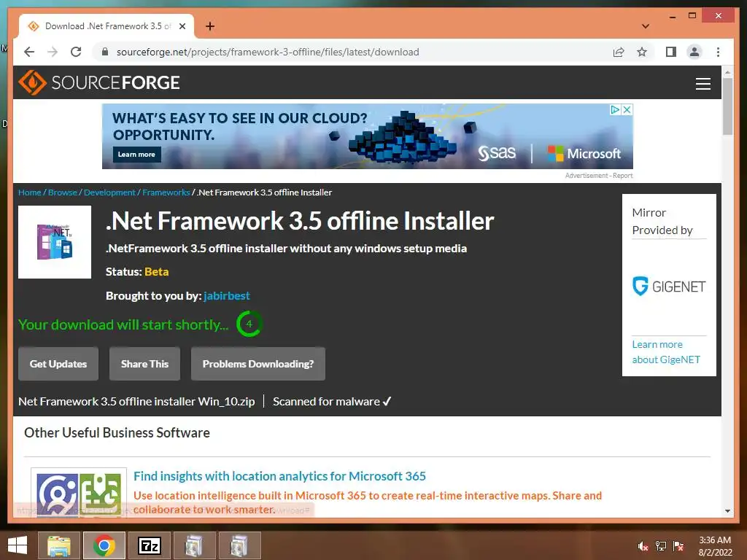
Task: Click the SourceForge logo
Action: (x=99, y=82)
